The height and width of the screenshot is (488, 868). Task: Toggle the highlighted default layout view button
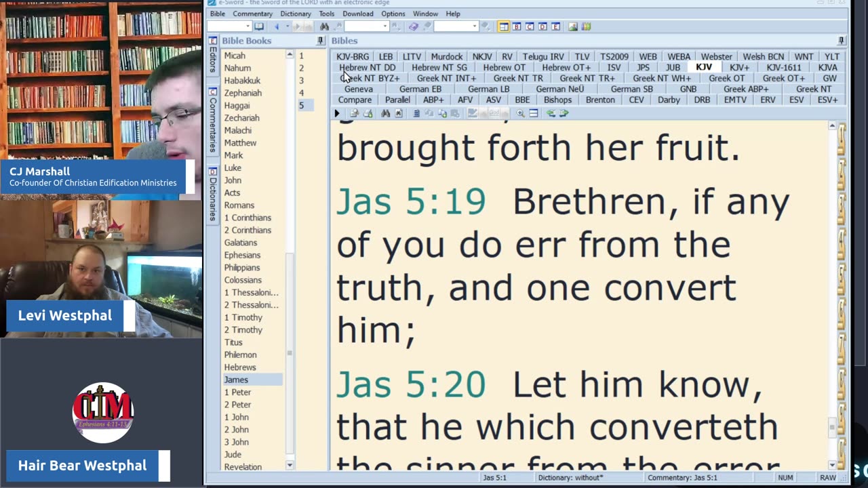click(504, 26)
